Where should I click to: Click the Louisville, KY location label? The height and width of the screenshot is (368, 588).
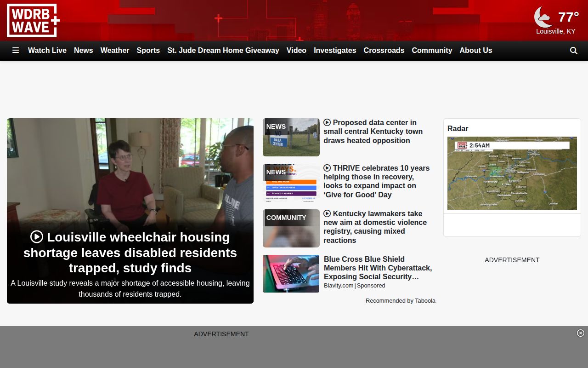[x=556, y=31]
